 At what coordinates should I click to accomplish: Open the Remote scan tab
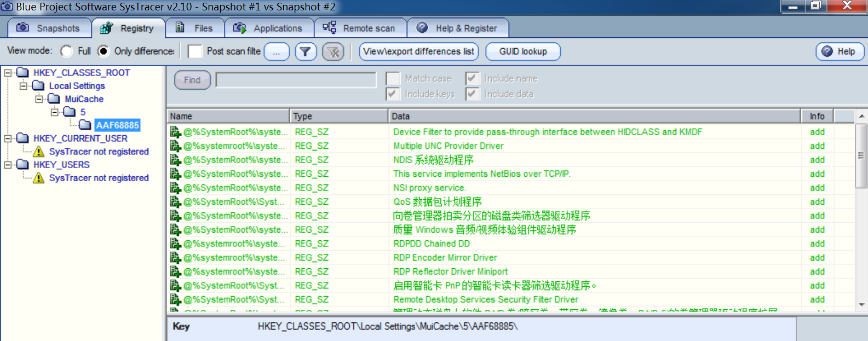point(360,28)
